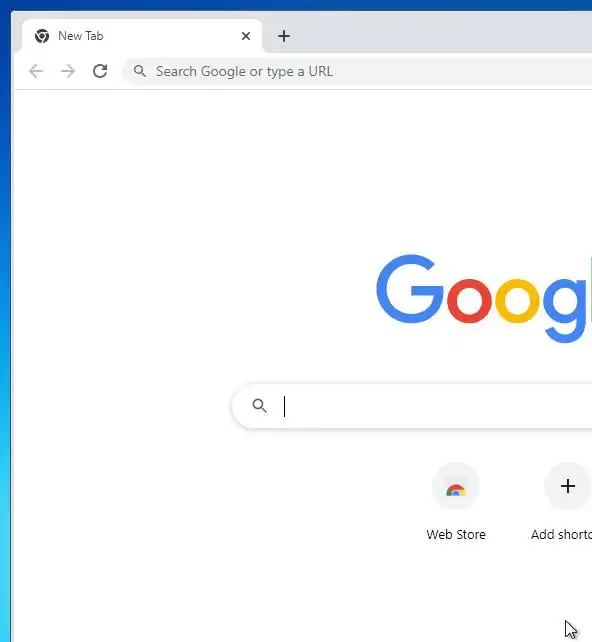Click the Add shortcut label text

[x=561, y=535]
